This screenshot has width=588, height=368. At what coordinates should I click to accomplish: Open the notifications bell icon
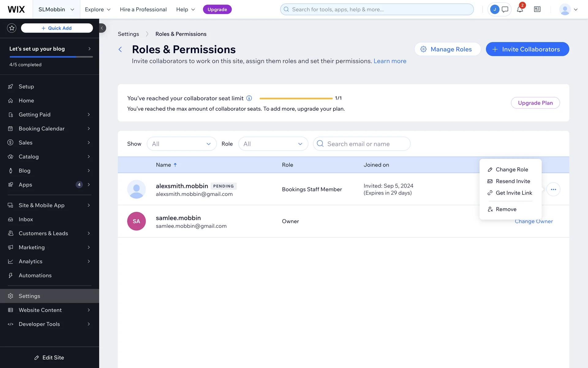point(520,9)
